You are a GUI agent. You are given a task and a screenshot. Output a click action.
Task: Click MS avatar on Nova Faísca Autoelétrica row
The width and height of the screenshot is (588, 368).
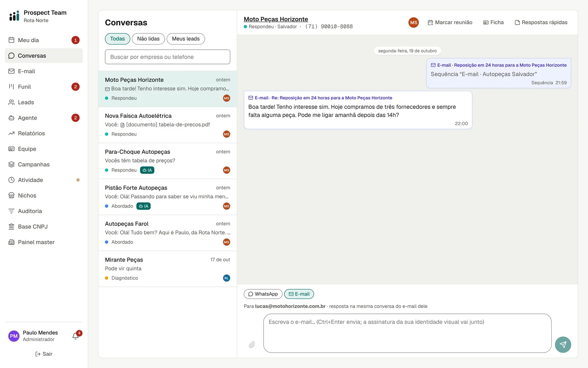coord(226,134)
